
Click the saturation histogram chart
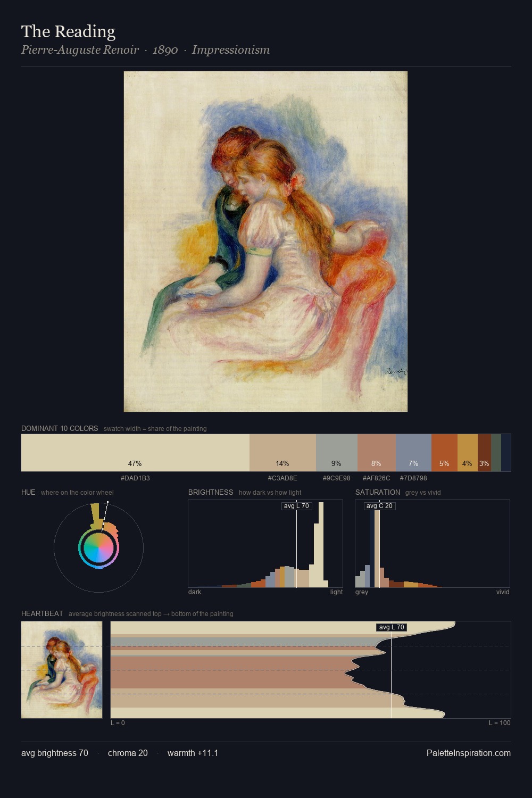coord(433,544)
